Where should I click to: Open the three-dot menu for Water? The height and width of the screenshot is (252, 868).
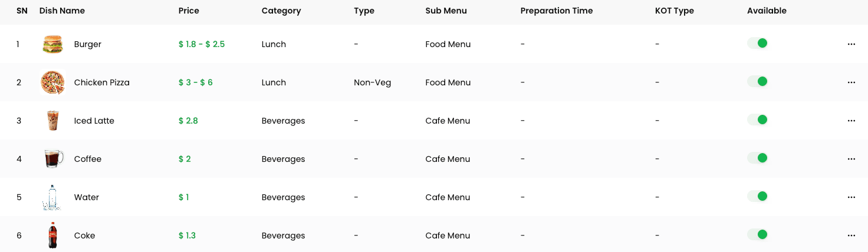(x=851, y=197)
